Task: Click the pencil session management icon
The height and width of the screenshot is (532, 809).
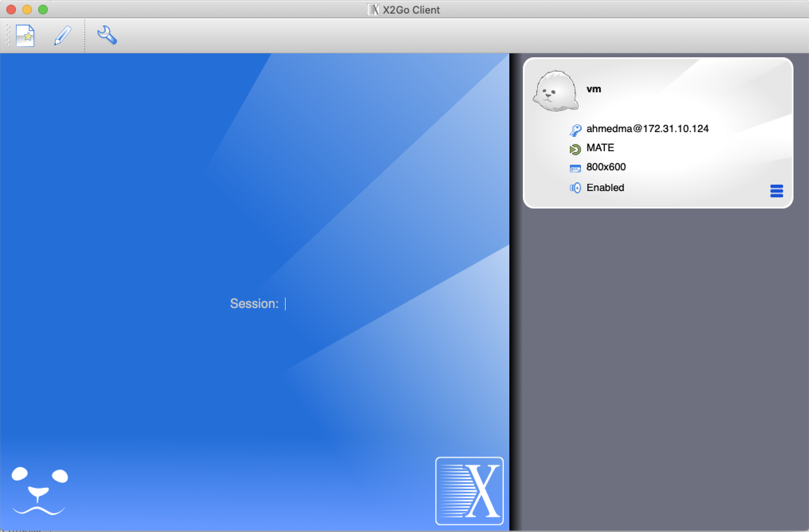Action: click(x=62, y=36)
